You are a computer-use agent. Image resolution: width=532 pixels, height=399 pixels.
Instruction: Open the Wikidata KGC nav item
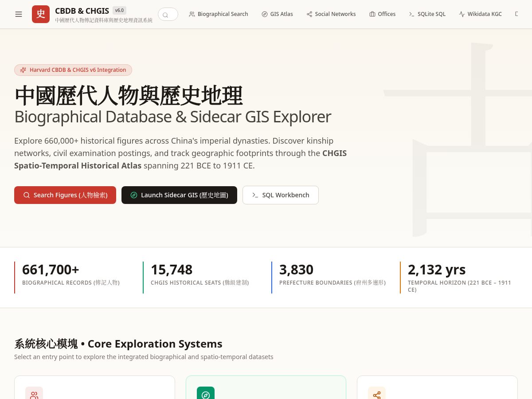pos(480,14)
